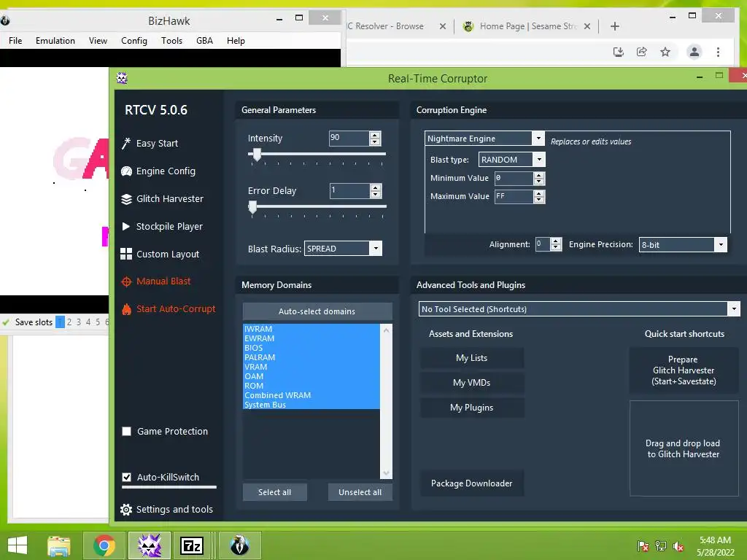Select IWRAM memory domain

point(311,329)
